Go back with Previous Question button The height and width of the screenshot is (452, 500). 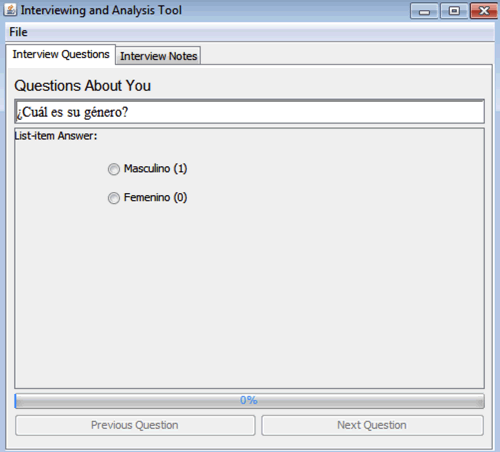coord(135,425)
